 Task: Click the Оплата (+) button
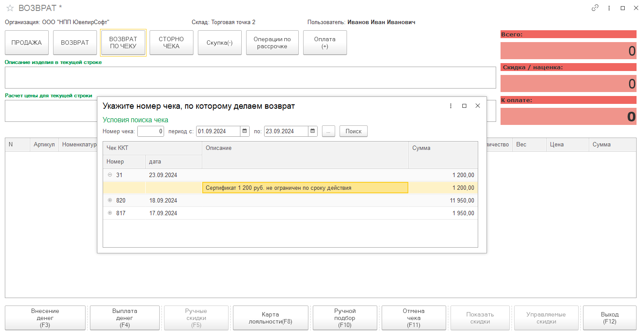[325, 43]
